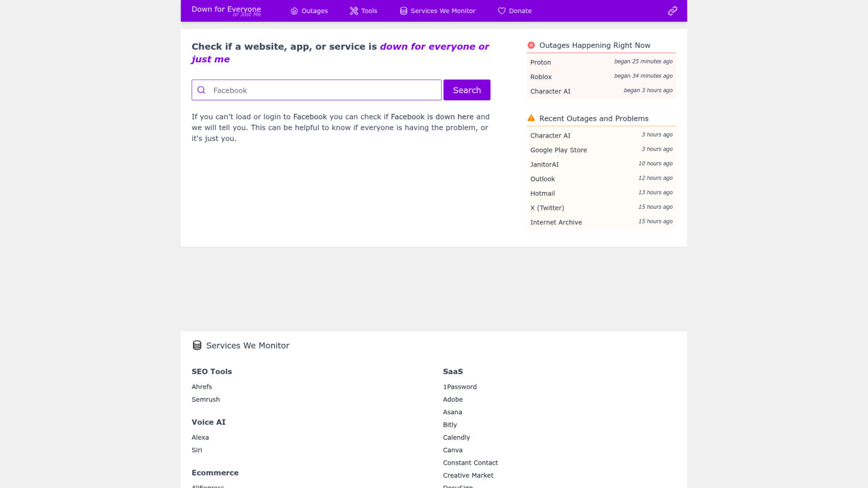
Task: Open the X (Twitter) outage row
Action: tap(601, 208)
